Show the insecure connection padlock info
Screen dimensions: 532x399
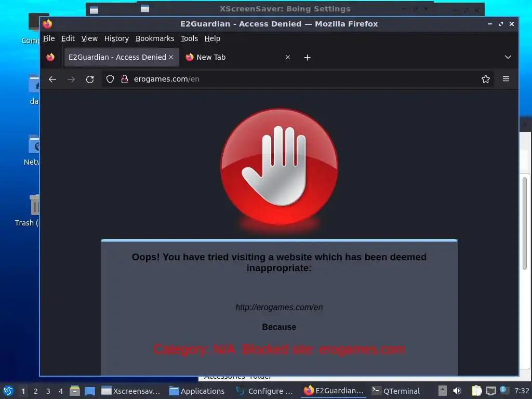pos(125,79)
